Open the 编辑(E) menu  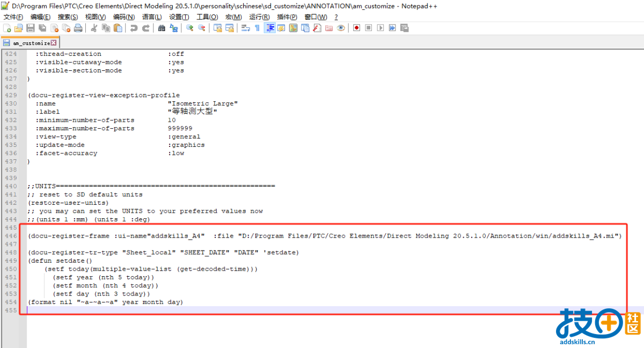click(41, 17)
